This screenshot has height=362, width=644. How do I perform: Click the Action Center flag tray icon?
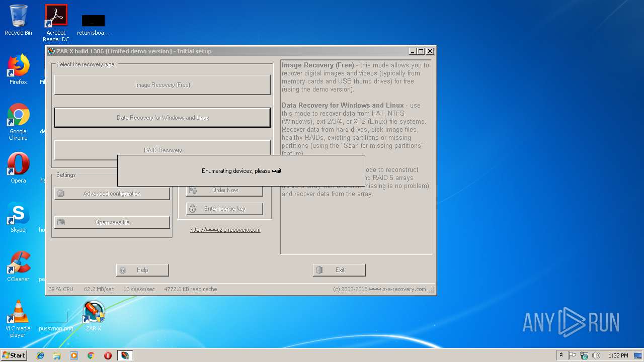(572, 355)
